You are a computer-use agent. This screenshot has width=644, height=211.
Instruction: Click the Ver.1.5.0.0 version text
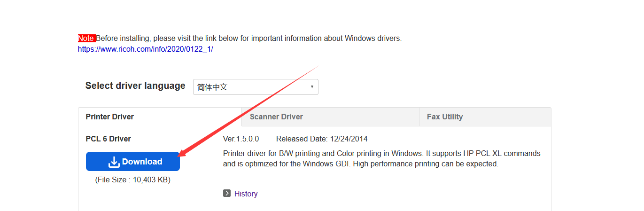(241, 139)
